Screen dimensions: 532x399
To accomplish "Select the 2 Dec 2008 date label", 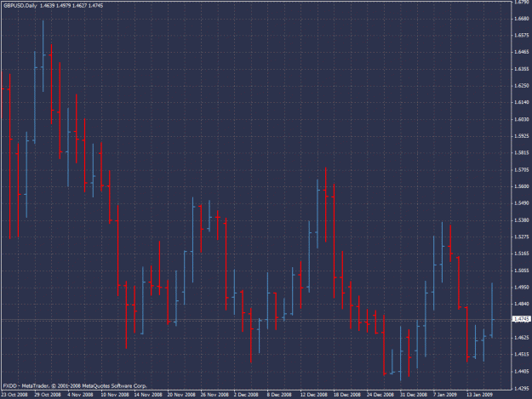I will point(246,395).
